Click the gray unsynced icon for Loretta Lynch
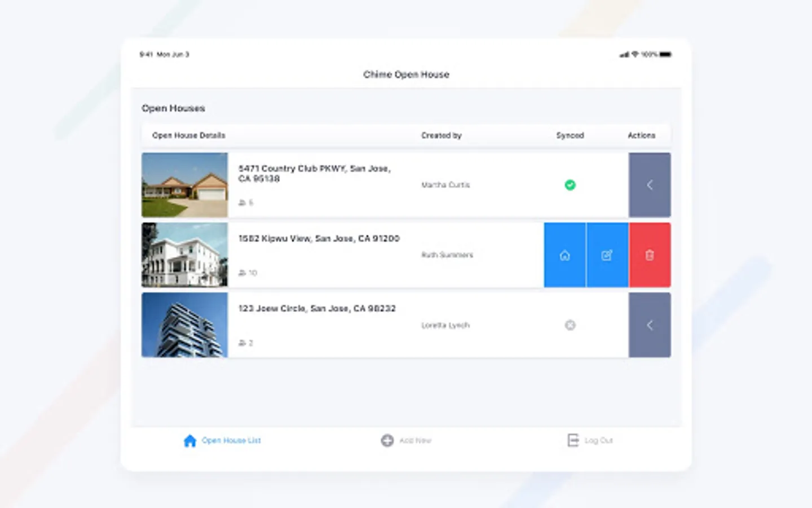812x508 pixels. click(x=570, y=325)
